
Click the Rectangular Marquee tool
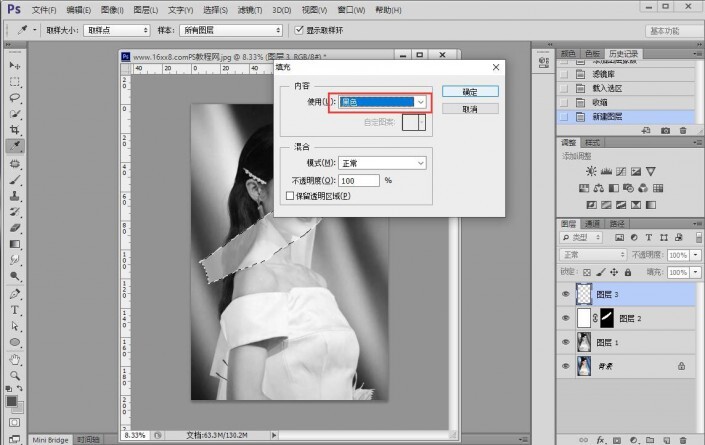(15, 82)
